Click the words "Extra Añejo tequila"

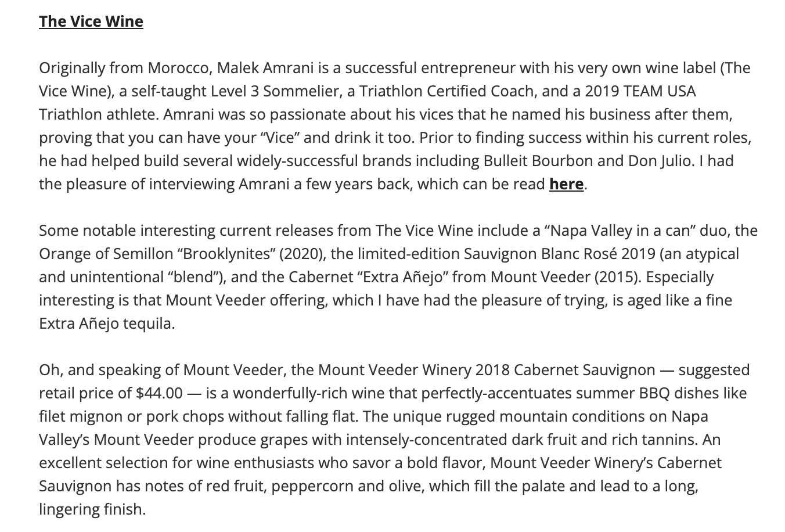pos(107,323)
